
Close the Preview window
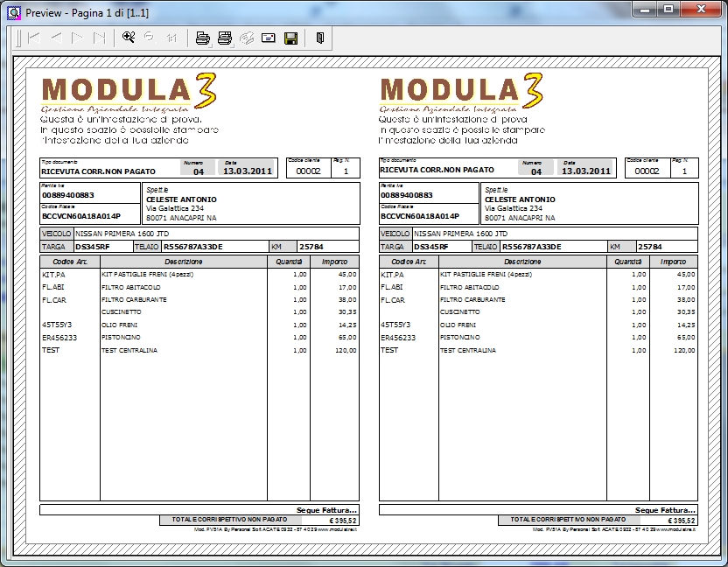[x=702, y=9]
